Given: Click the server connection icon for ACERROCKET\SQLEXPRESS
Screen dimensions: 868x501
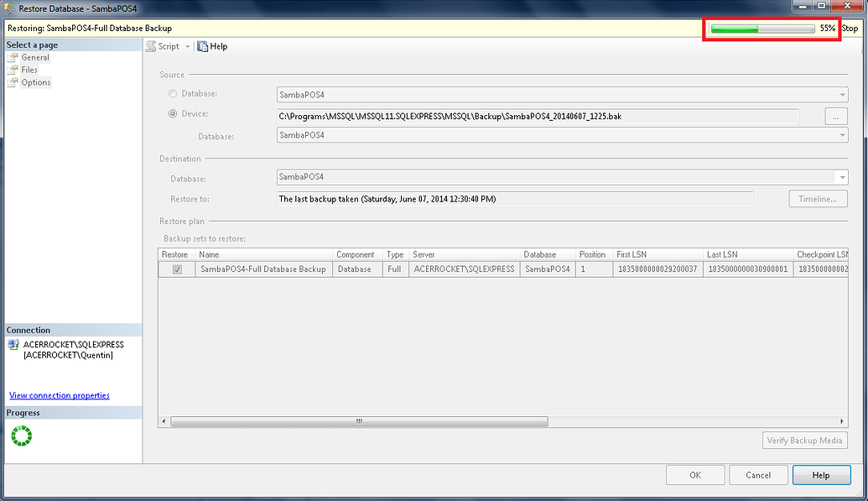Looking at the screenshot, I should click(x=11, y=343).
